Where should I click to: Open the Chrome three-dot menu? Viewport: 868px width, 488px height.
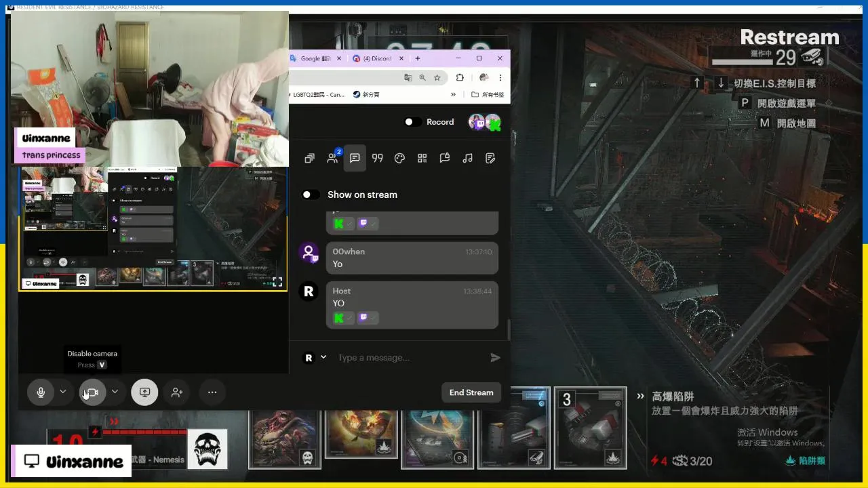point(500,77)
